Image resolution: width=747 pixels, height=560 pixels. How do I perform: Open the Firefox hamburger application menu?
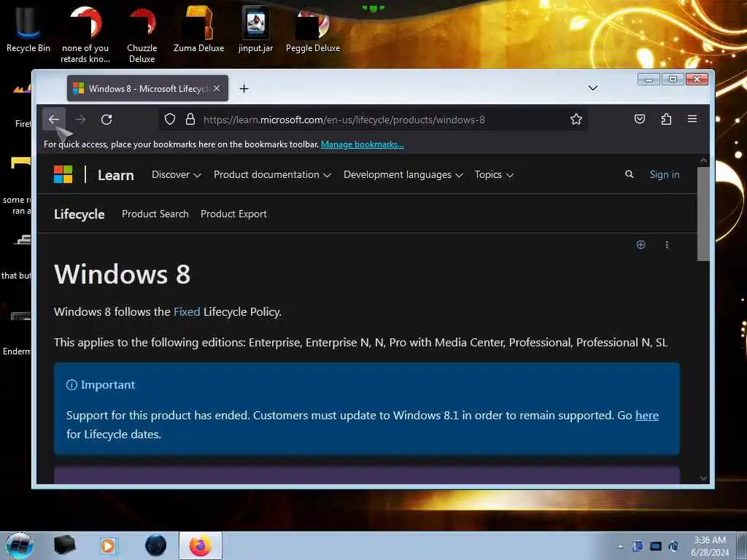[x=692, y=119]
